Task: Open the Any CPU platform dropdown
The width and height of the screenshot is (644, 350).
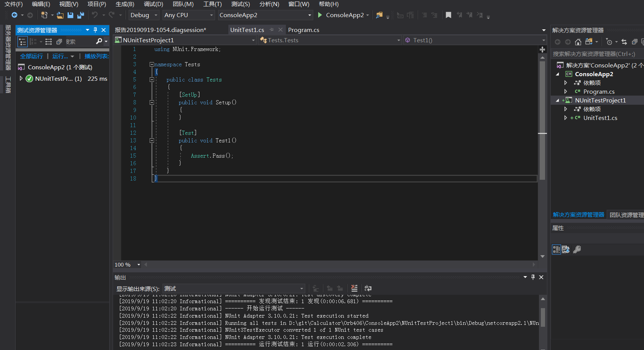Action: pyautogui.click(x=188, y=15)
